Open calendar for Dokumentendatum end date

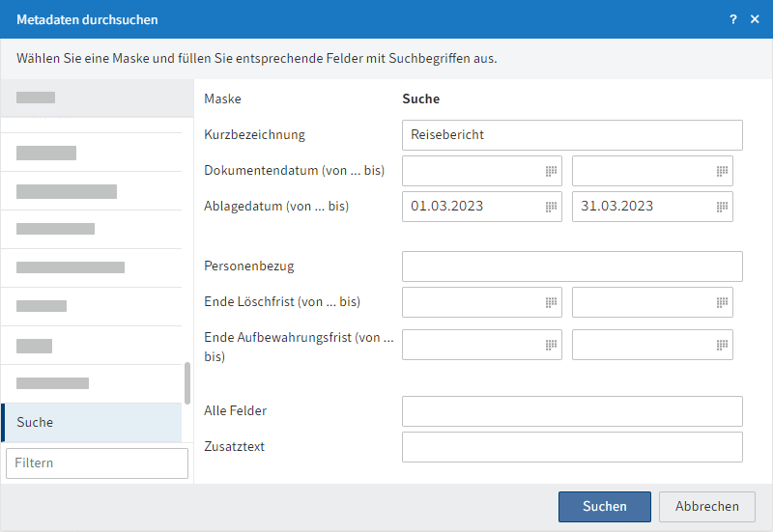pyautogui.click(x=722, y=171)
